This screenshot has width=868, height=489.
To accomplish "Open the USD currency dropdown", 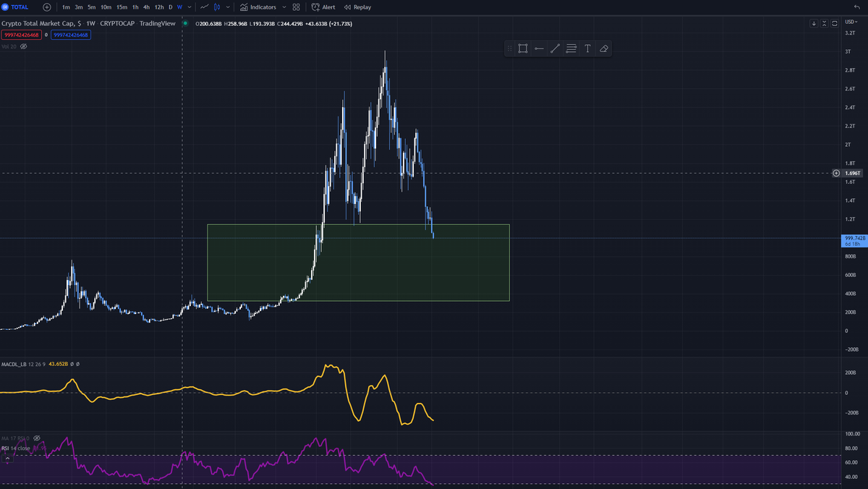I will [853, 23].
